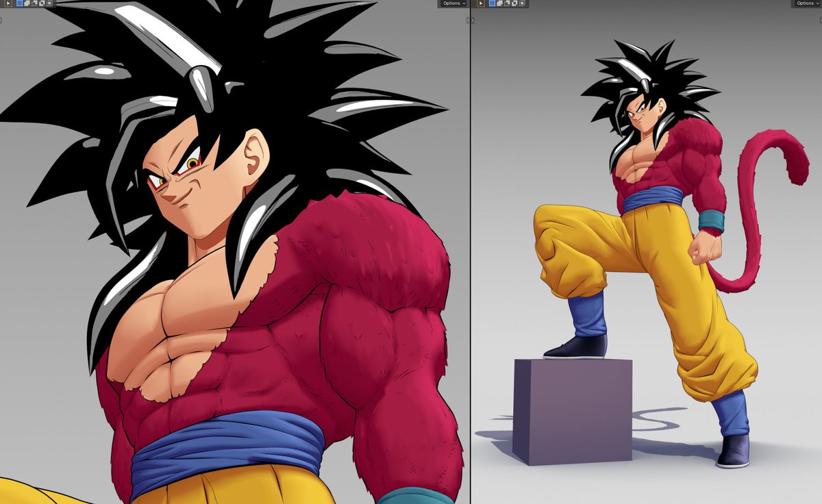
Task: Choose Intersect Selection mode in right viewport
Action: 522,3
